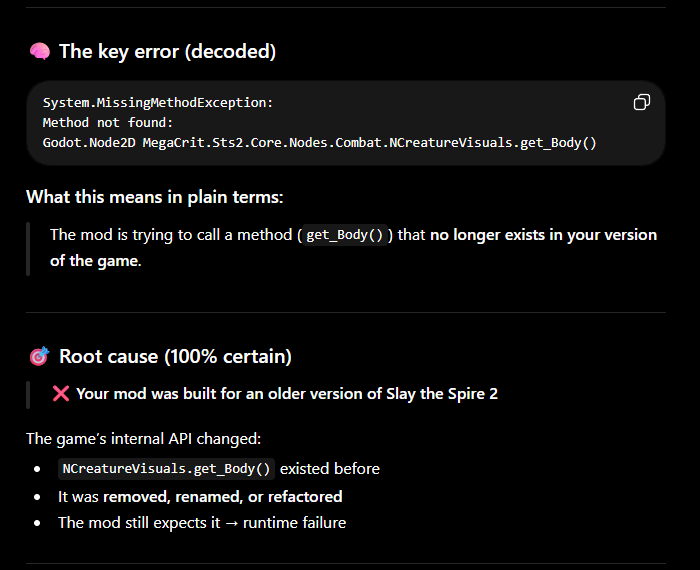Click the 'Method not found:' code line

pos(108,123)
